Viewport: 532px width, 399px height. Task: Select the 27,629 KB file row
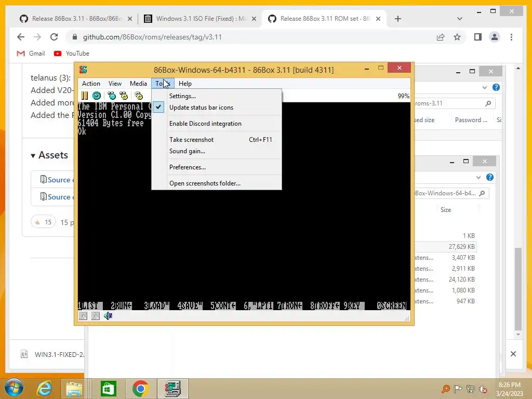[445, 247]
